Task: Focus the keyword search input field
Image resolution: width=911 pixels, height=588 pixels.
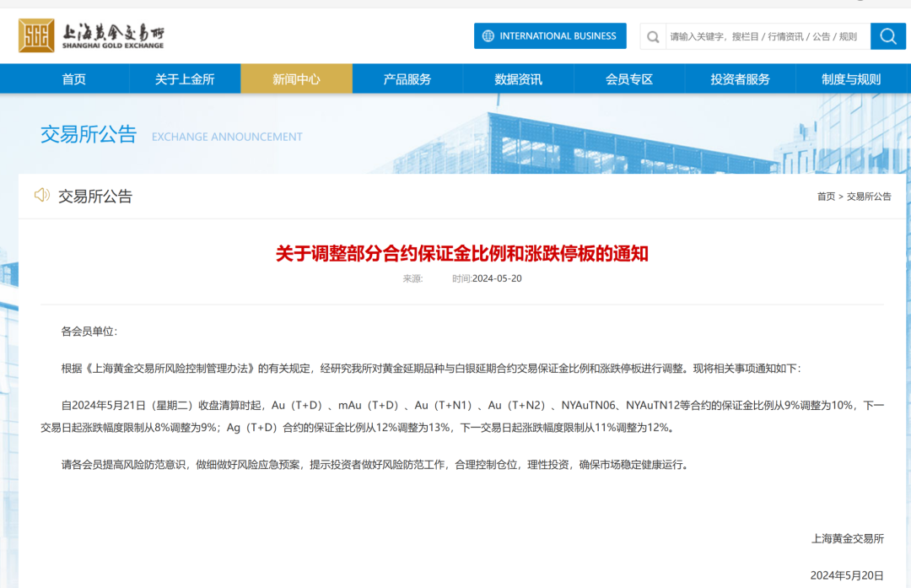Action: 768,36
